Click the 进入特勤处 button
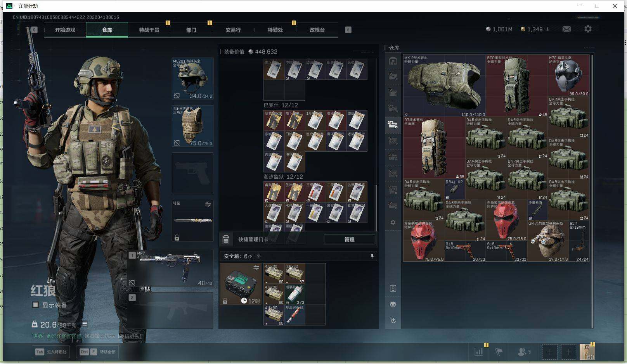The height and width of the screenshot is (364, 627). click(51, 352)
